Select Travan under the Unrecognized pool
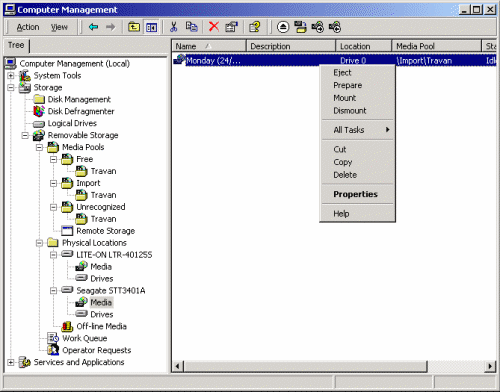500x392 pixels. pyautogui.click(x=103, y=219)
